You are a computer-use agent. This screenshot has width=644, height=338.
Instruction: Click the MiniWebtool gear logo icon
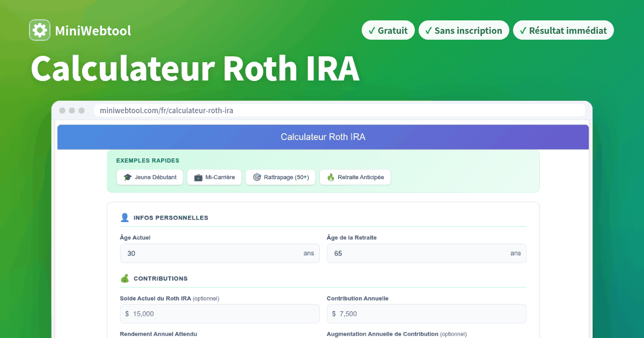40,31
